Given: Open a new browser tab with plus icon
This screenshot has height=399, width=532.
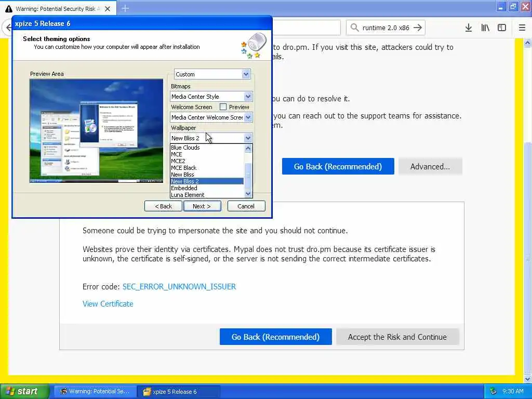Looking at the screenshot, I should tap(125, 8).
